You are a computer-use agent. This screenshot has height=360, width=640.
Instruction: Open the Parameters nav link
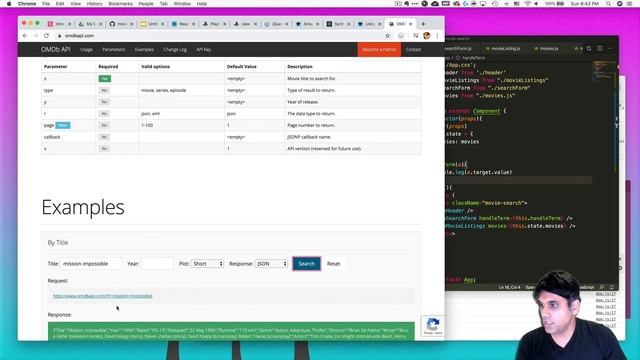[x=113, y=49]
